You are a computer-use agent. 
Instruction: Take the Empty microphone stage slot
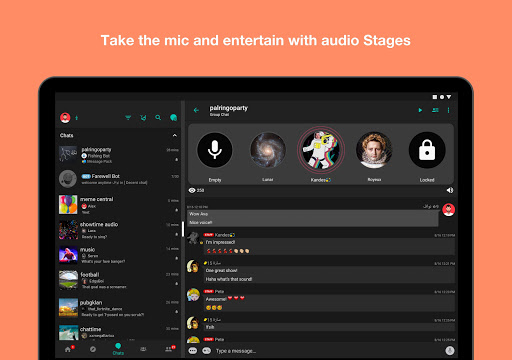215,150
